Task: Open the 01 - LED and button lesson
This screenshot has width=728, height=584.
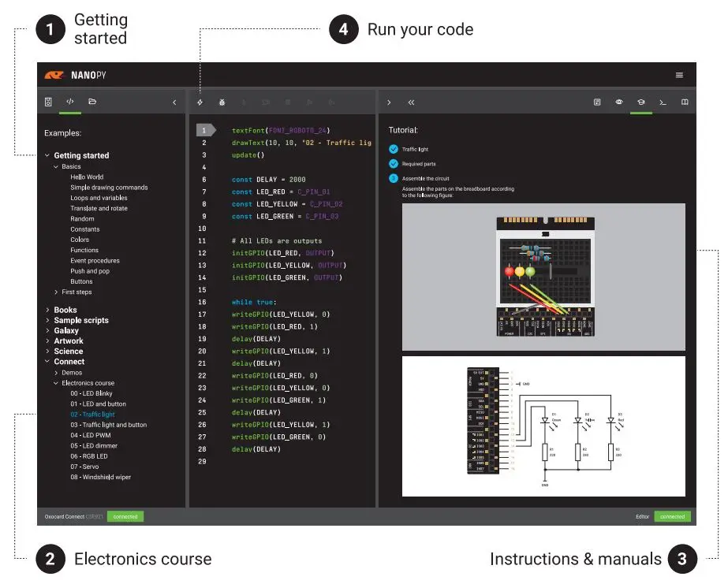Action: 98,404
